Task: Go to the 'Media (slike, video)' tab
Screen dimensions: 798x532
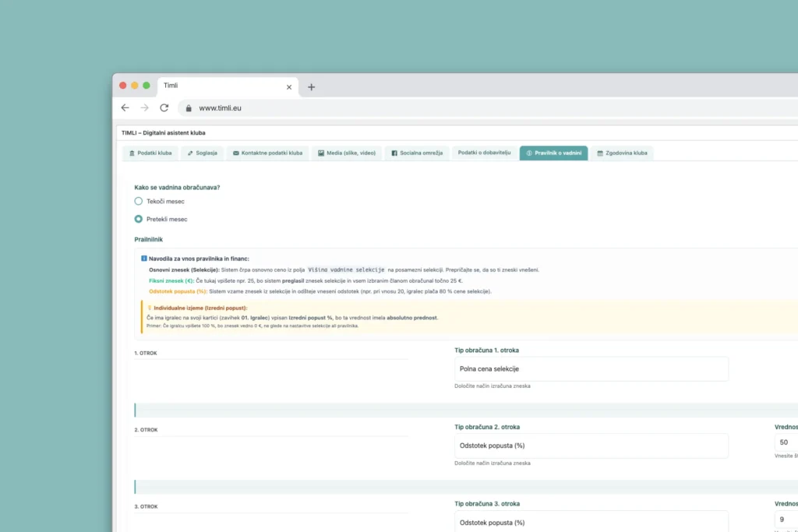Action: click(347, 153)
